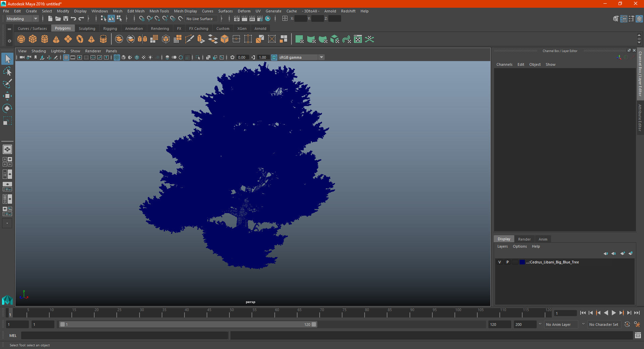Click the New Scene file icon
The height and width of the screenshot is (349, 644).
[x=50, y=19]
